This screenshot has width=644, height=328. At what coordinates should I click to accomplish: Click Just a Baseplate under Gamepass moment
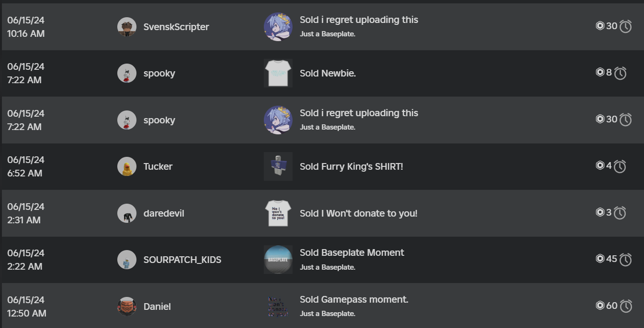[x=328, y=314]
